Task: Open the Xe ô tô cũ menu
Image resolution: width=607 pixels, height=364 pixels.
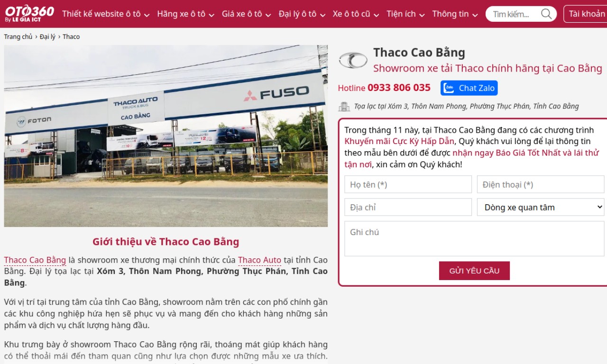Action: click(356, 14)
